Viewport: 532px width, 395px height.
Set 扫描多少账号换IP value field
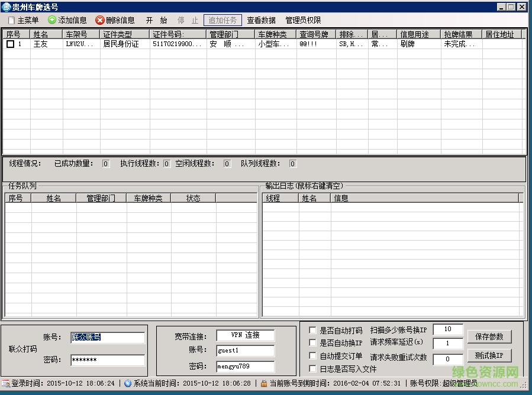click(447, 330)
